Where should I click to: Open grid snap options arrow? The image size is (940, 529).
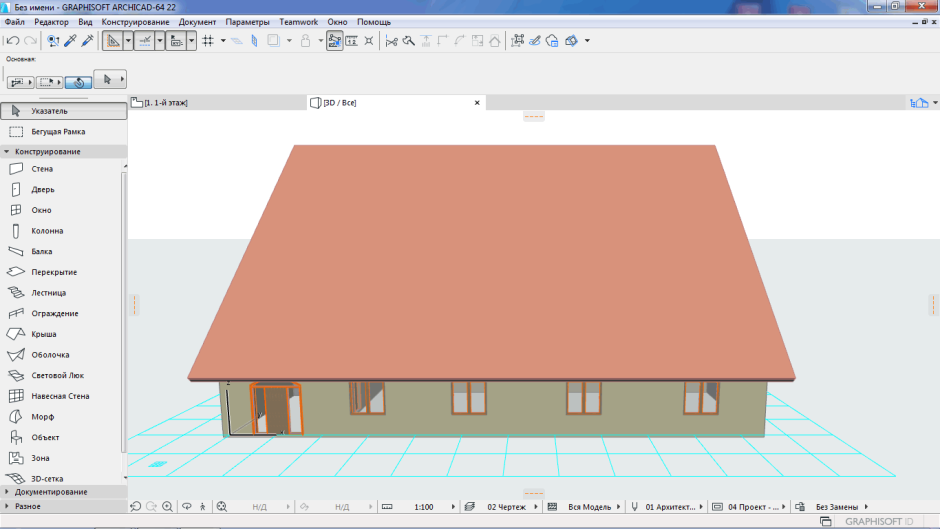click(x=223, y=41)
